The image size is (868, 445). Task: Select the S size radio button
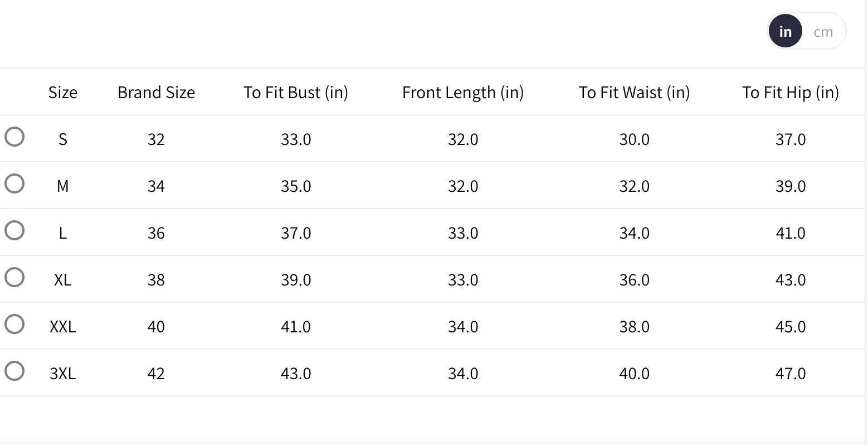point(14,137)
